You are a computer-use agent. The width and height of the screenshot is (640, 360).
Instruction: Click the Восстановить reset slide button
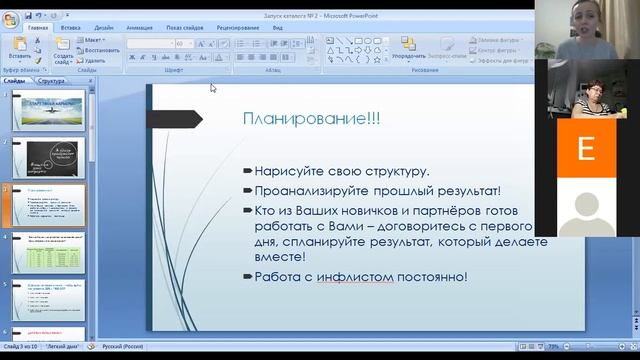[x=98, y=50]
